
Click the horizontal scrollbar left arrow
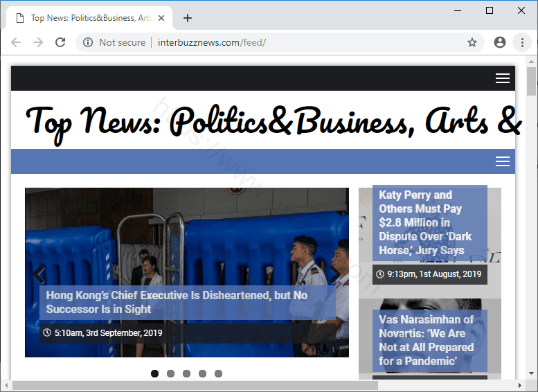coord(6,385)
